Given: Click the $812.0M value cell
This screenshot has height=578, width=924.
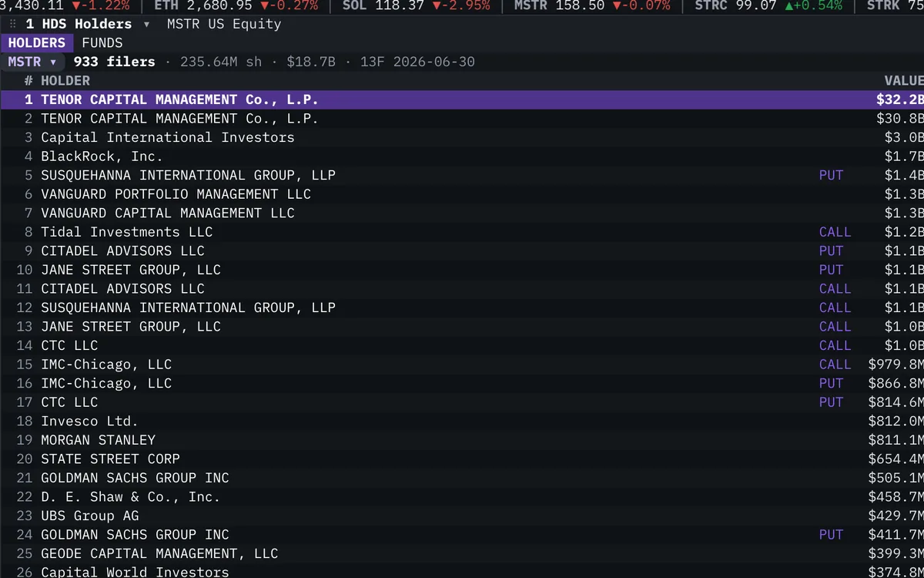Looking at the screenshot, I should tap(896, 421).
